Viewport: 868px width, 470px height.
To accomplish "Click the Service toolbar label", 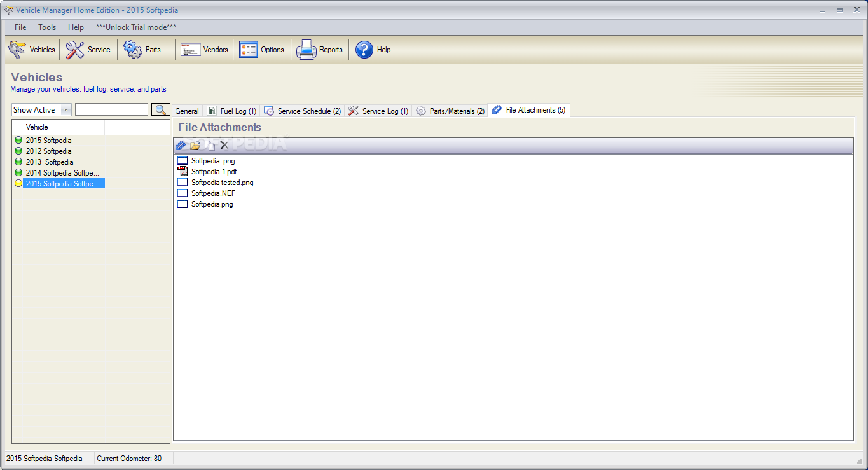I will pos(99,50).
